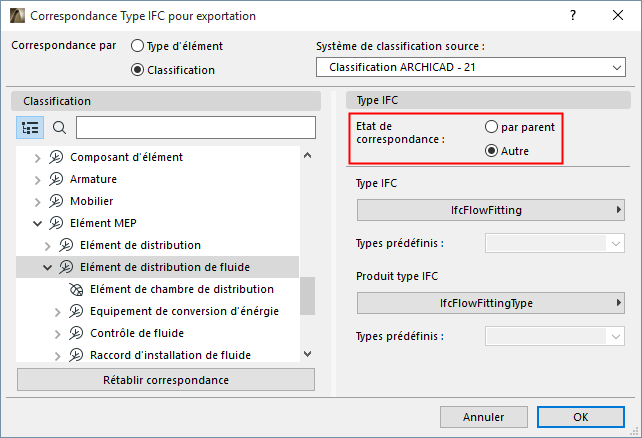Click the Armature classification icon
The height and width of the screenshot is (438, 642).
(x=57, y=179)
